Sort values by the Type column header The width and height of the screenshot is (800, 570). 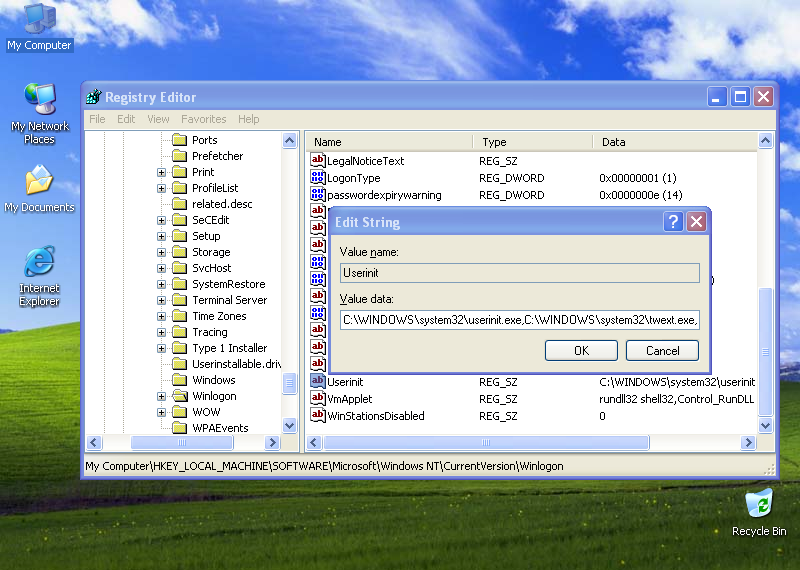[x=533, y=141]
